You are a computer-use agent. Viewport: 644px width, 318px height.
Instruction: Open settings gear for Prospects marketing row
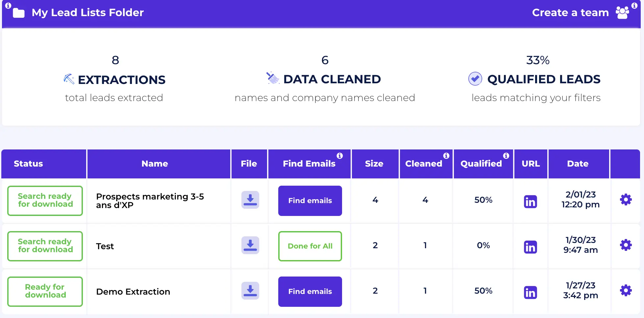[626, 199]
